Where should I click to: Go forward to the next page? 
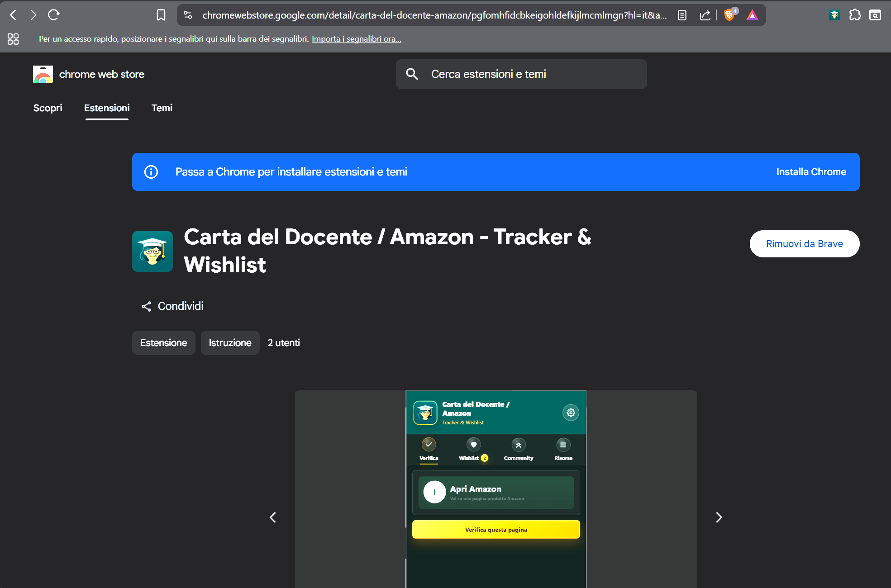(x=33, y=15)
